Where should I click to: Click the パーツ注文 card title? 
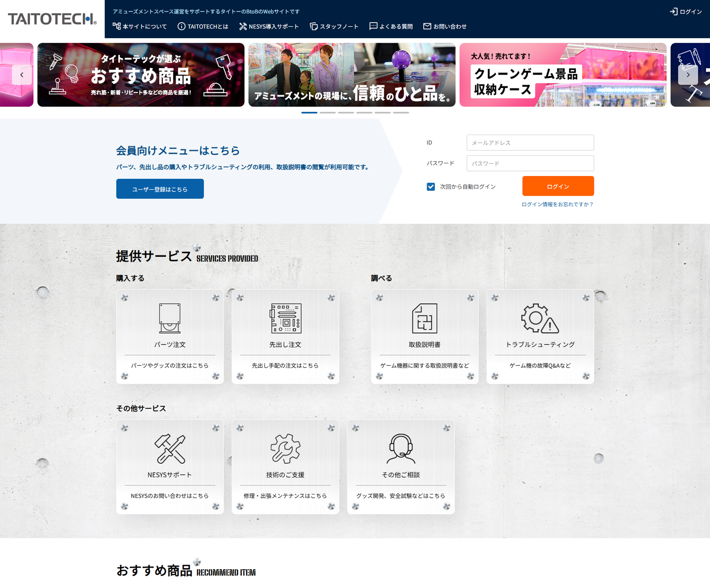(x=170, y=344)
